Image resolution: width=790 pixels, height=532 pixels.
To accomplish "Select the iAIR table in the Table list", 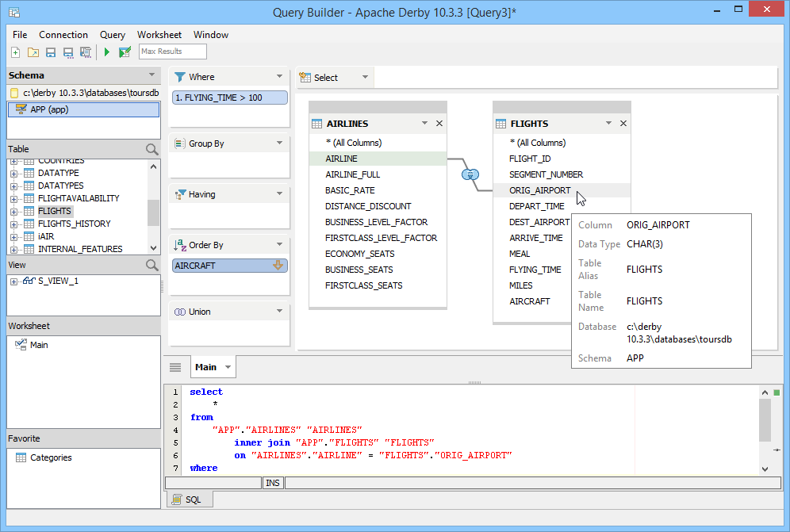I will [x=46, y=236].
